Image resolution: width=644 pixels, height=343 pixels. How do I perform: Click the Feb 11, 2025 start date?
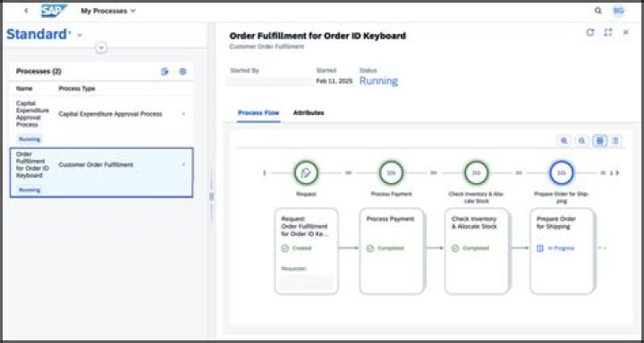coord(335,81)
